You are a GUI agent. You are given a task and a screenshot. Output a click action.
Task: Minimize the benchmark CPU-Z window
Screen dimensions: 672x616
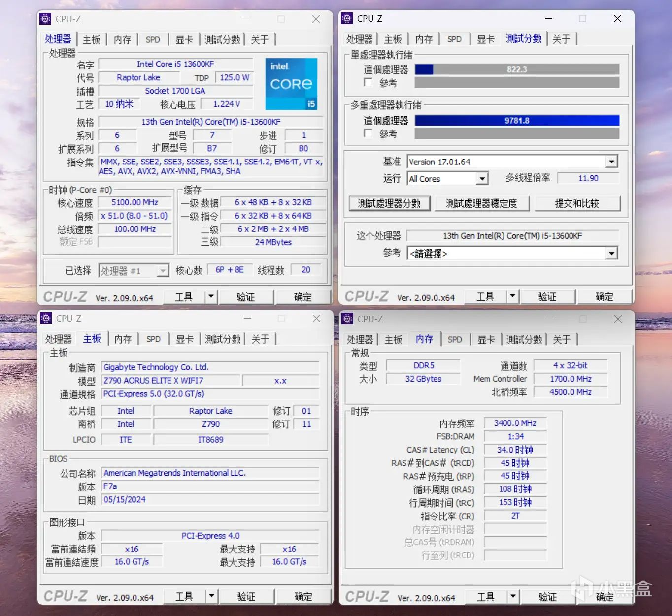tap(548, 18)
